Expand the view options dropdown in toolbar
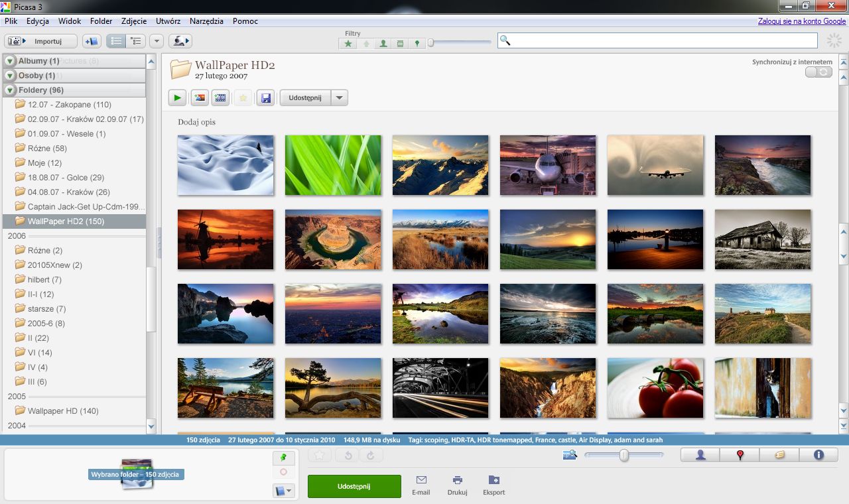The image size is (849, 504). pyautogui.click(x=157, y=41)
